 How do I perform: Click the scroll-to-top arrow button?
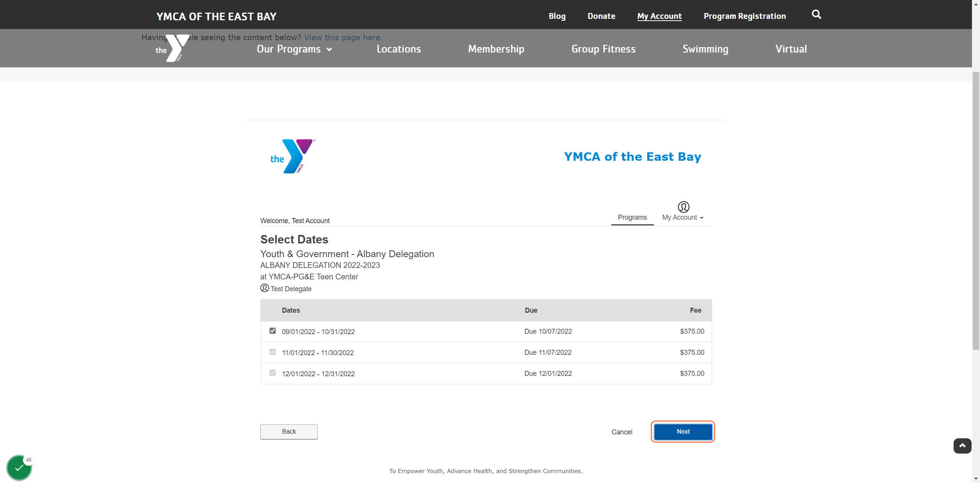point(962,446)
